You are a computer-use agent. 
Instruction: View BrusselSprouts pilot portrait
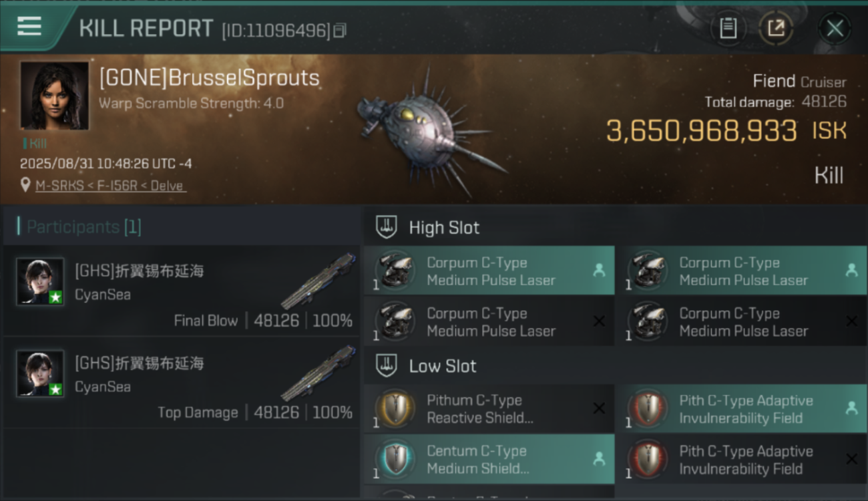pos(54,95)
